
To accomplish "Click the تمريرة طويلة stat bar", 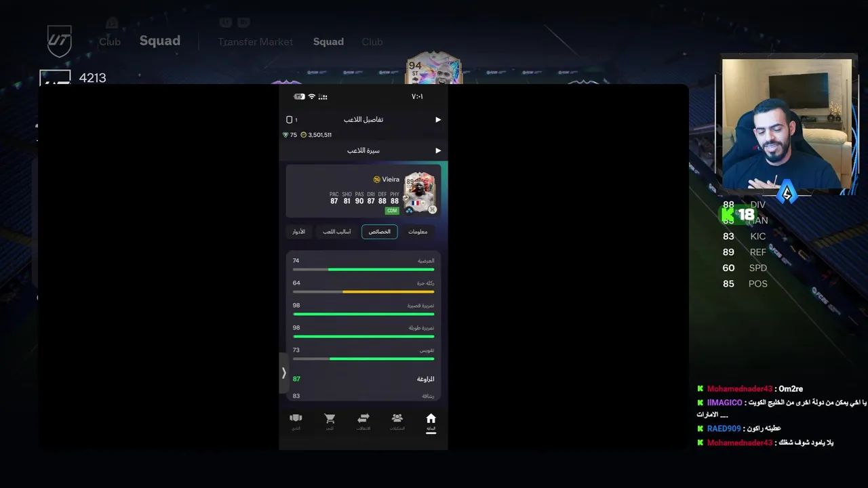I will coord(363,336).
